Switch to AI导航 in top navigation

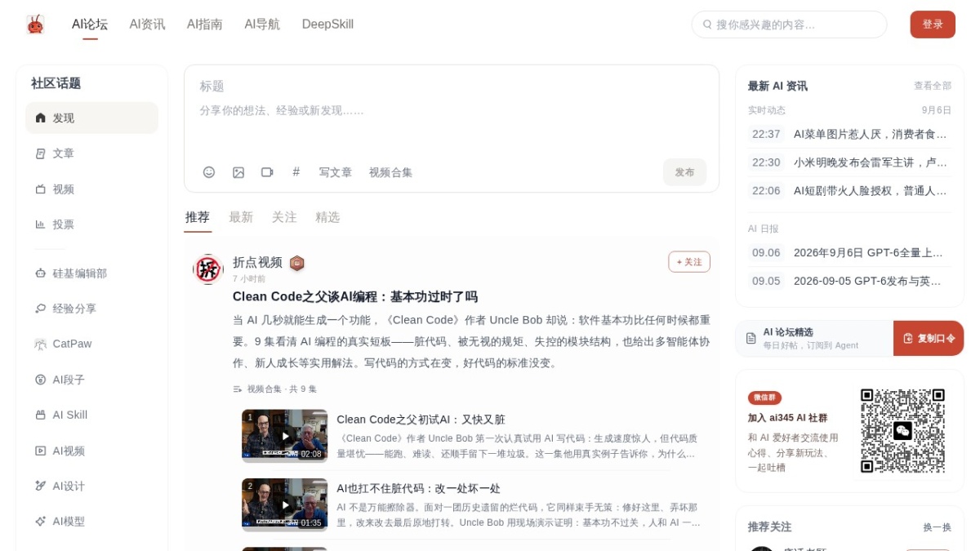click(x=262, y=24)
